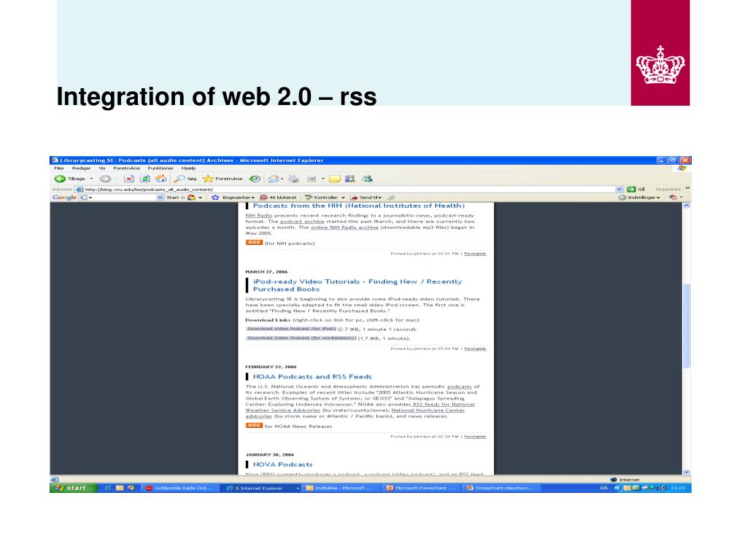Click the 'online NIH Radio archive' link

[x=344, y=227]
